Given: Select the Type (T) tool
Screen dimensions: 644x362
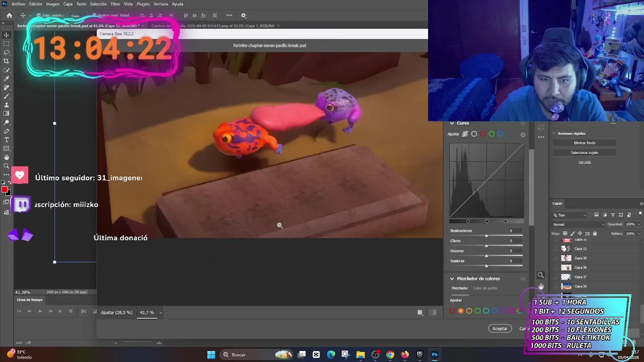Looking at the screenshot, I should coord(7,140).
